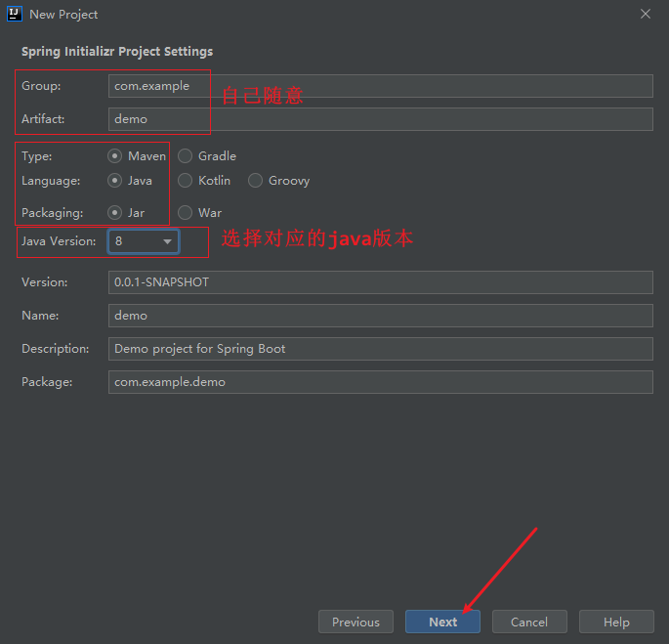Click the Version field showing 0.0.1-SNAPSHOT
The image size is (669, 644).
tap(381, 282)
